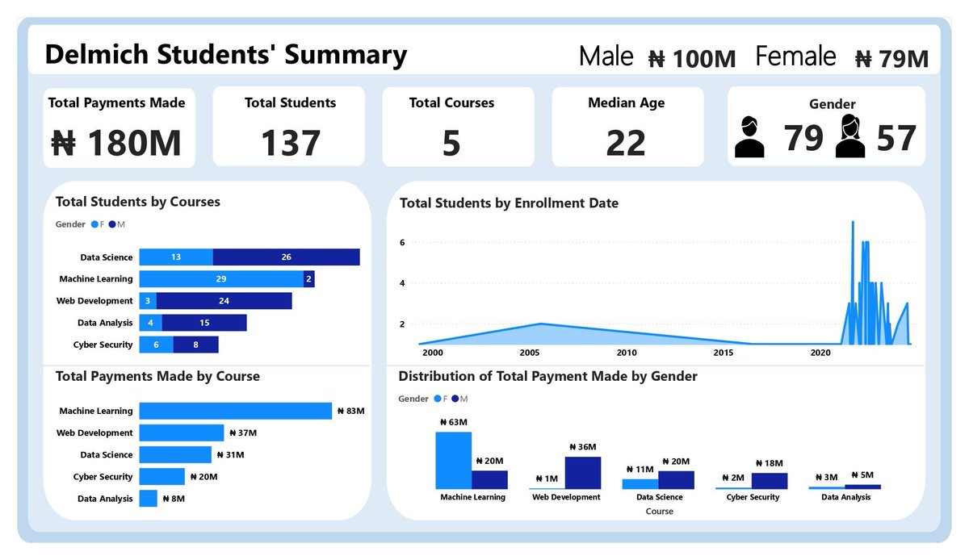Viewport: 969px width, 560px height.
Task: Click the 2010 label on enrollment date axis
Action: coord(627,353)
